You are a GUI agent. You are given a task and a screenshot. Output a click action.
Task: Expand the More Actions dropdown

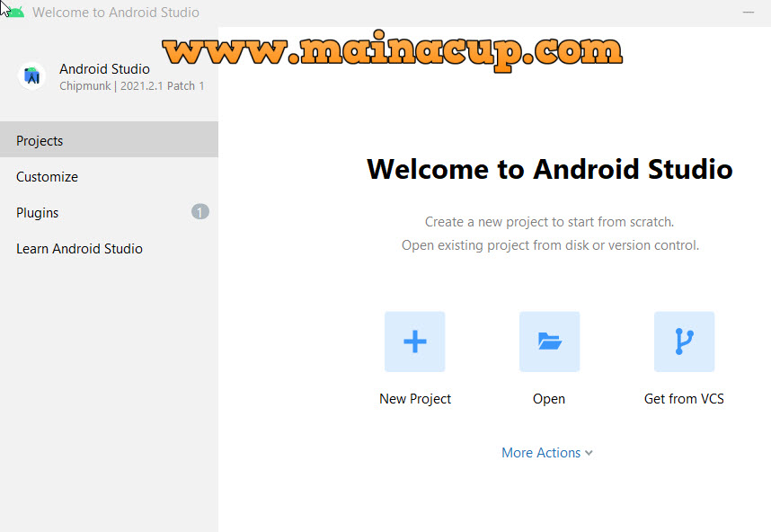pos(546,452)
